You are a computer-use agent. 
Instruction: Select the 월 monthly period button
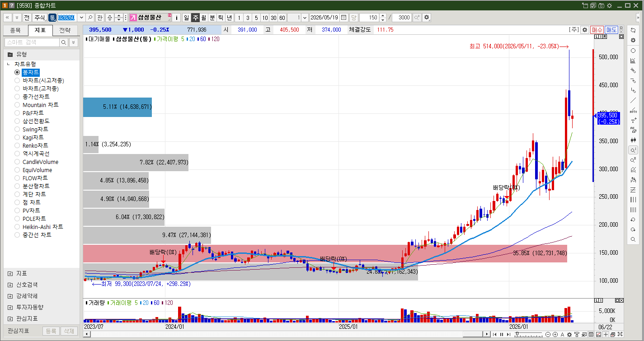[203, 18]
